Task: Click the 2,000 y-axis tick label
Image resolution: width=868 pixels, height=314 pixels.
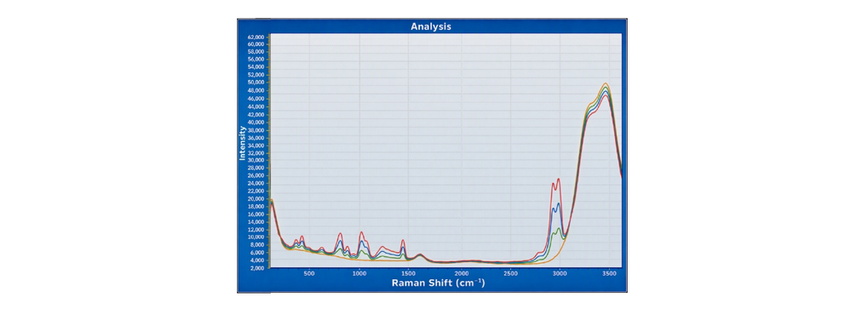Action: click(x=257, y=267)
